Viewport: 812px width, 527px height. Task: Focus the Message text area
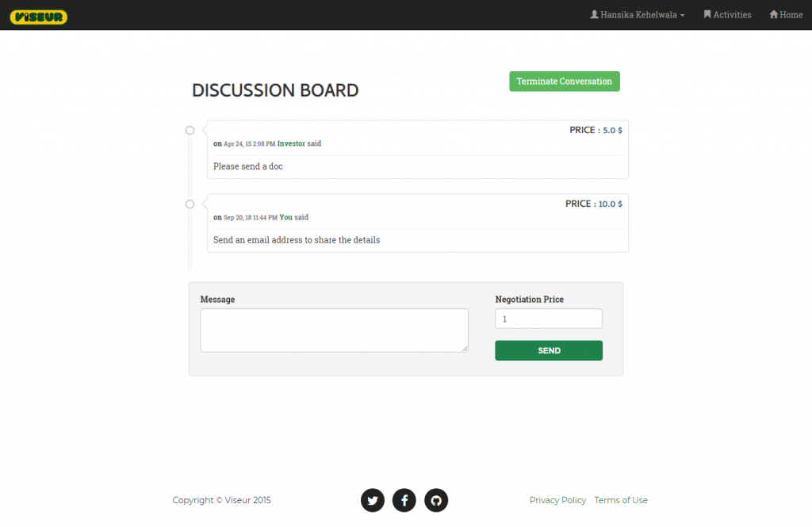click(334, 330)
